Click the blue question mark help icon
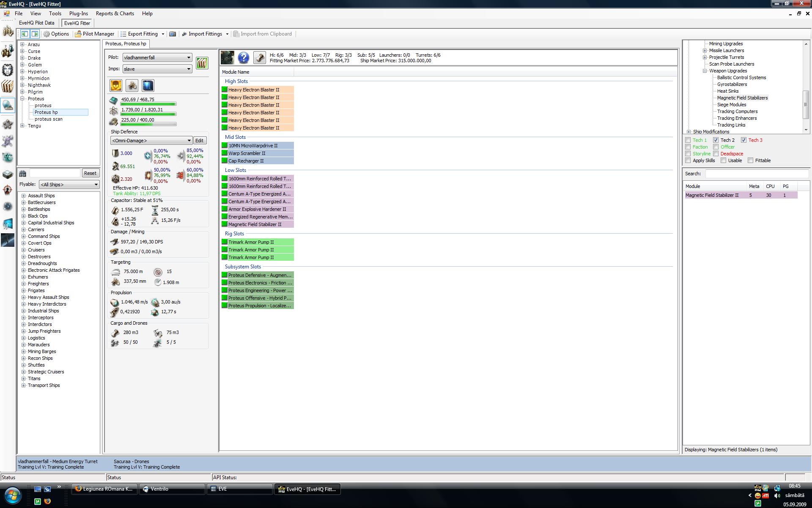Image resolution: width=812 pixels, height=508 pixels. [x=243, y=58]
